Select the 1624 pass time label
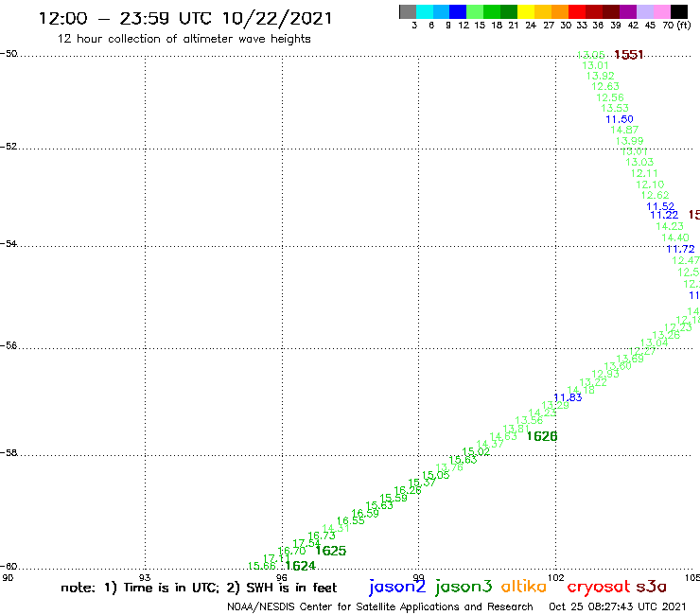 pyautogui.click(x=301, y=566)
